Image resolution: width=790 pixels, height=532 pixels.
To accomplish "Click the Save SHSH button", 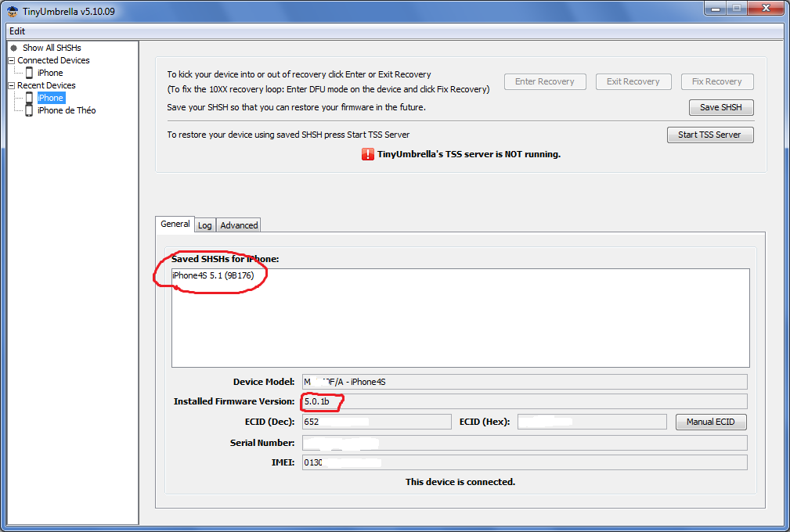I will (x=721, y=107).
